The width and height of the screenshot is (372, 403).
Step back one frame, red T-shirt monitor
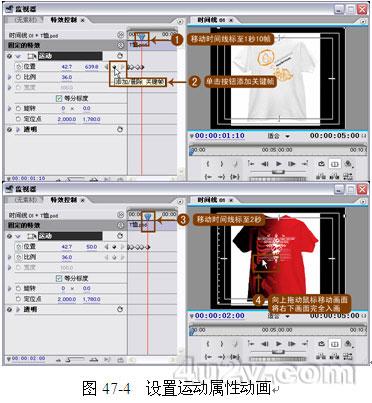[265, 344]
